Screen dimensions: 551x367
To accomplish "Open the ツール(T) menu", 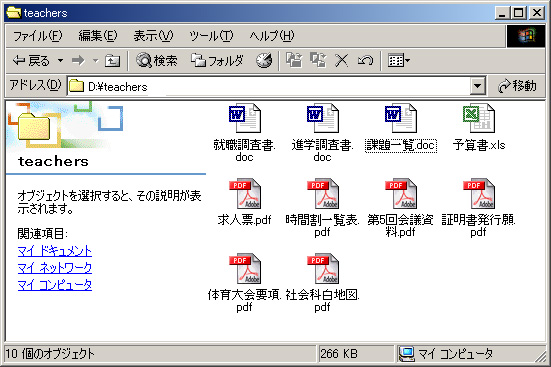I will pyautogui.click(x=211, y=36).
